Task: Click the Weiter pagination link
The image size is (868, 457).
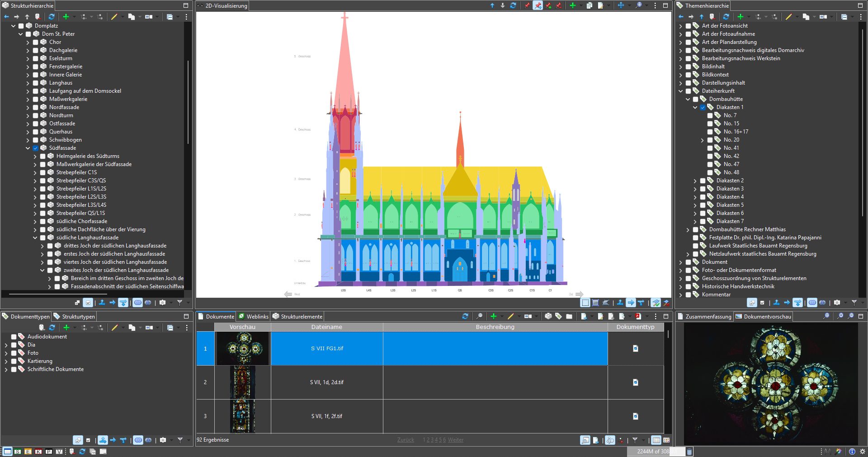Action: [455, 440]
